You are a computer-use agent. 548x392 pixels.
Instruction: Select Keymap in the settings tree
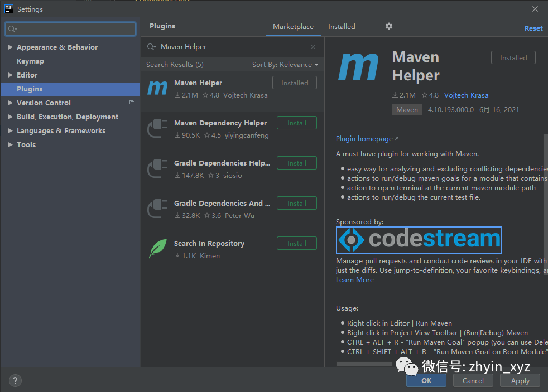click(30, 61)
